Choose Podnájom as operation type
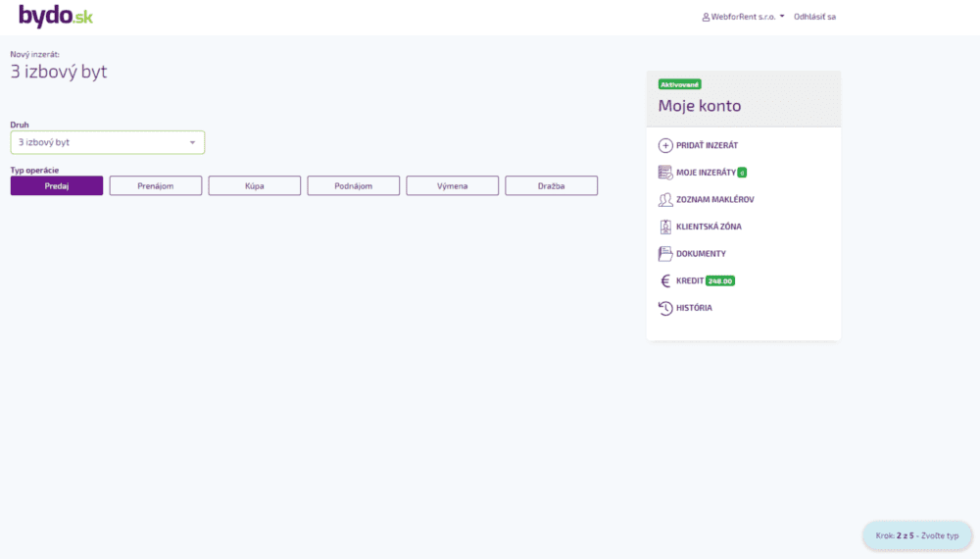 click(353, 185)
